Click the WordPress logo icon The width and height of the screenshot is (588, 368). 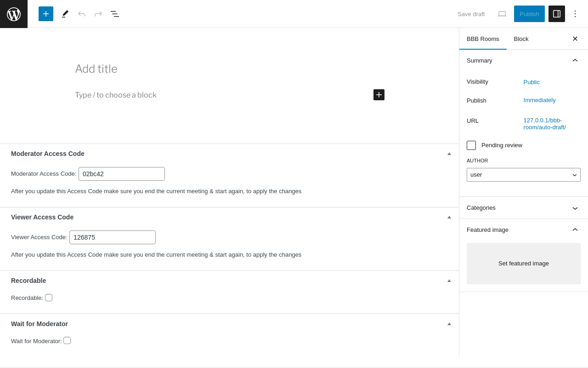pyautogui.click(x=14, y=14)
